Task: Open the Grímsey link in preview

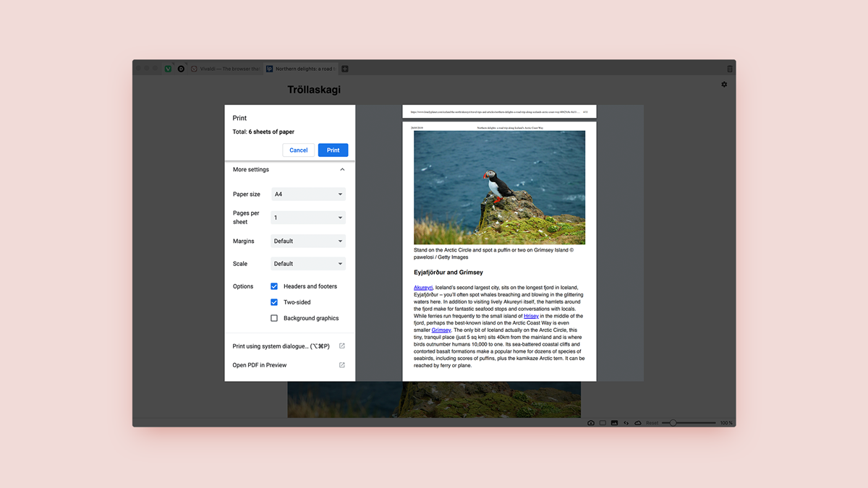Action: [441, 330]
